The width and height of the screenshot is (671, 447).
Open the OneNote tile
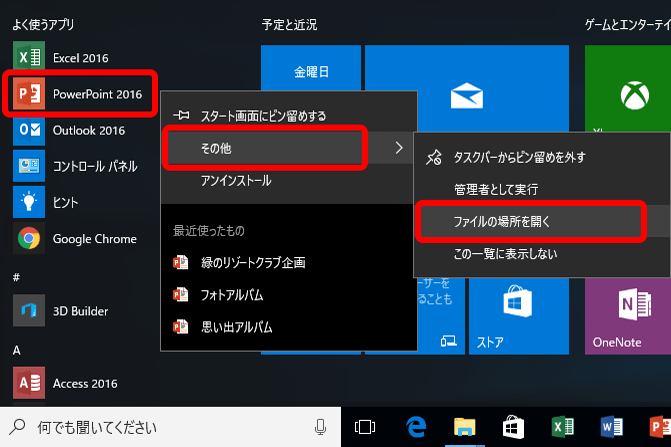(x=628, y=316)
